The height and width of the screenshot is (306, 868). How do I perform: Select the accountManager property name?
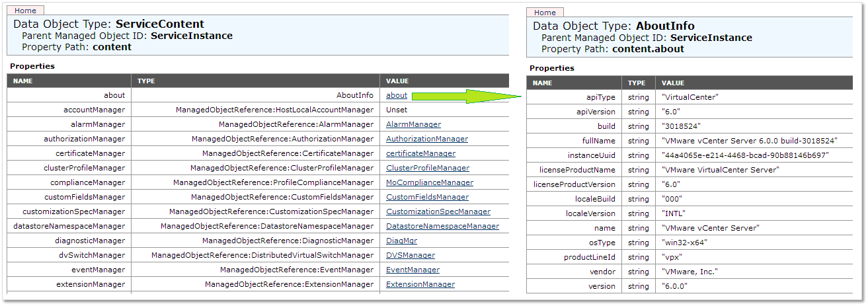click(x=94, y=110)
